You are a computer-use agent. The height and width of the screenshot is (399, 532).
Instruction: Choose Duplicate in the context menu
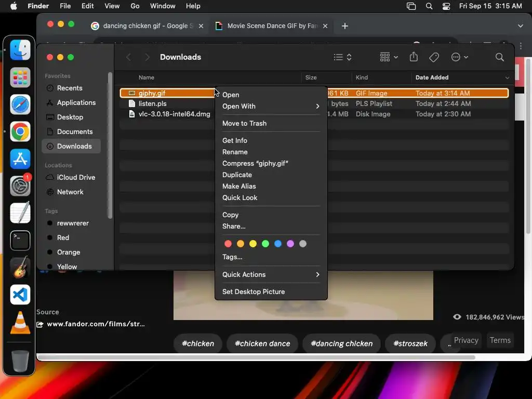click(x=271, y=175)
